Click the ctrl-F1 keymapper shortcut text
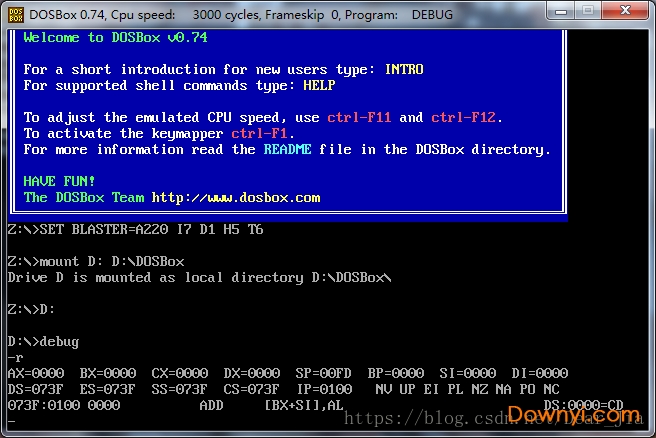 point(261,134)
